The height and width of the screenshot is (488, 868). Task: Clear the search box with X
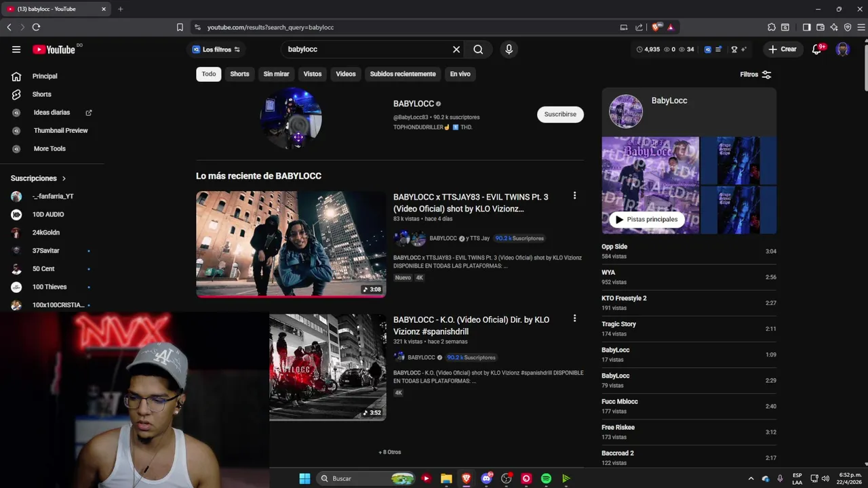tap(456, 49)
